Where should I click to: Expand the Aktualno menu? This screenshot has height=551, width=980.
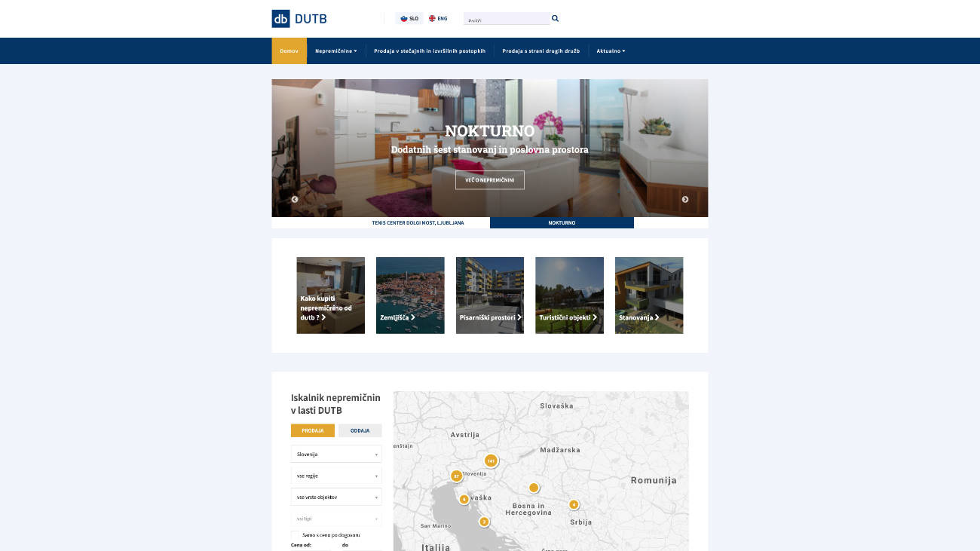coord(611,51)
